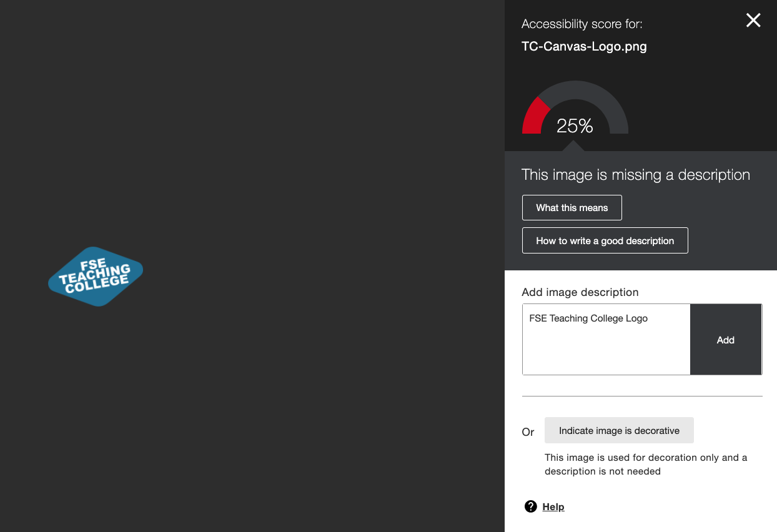Click the "Accessibility score for:" heading

pyautogui.click(x=582, y=24)
